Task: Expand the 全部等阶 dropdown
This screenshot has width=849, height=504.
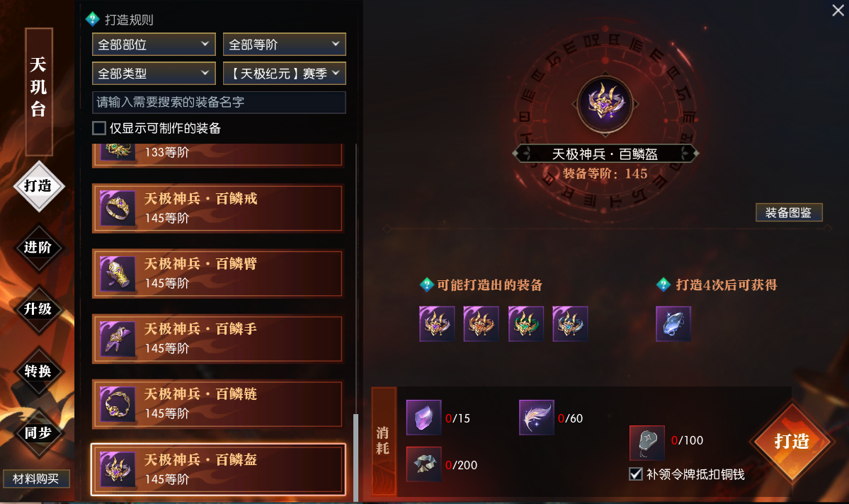Action: tap(284, 45)
